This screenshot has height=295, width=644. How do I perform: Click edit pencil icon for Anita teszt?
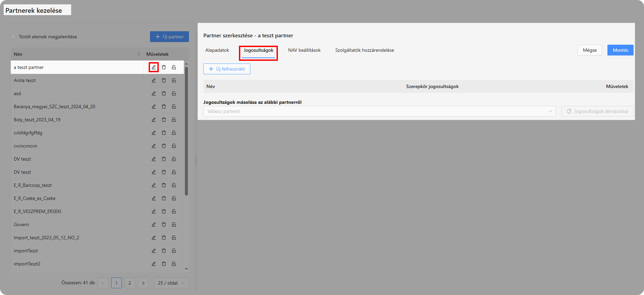[153, 80]
